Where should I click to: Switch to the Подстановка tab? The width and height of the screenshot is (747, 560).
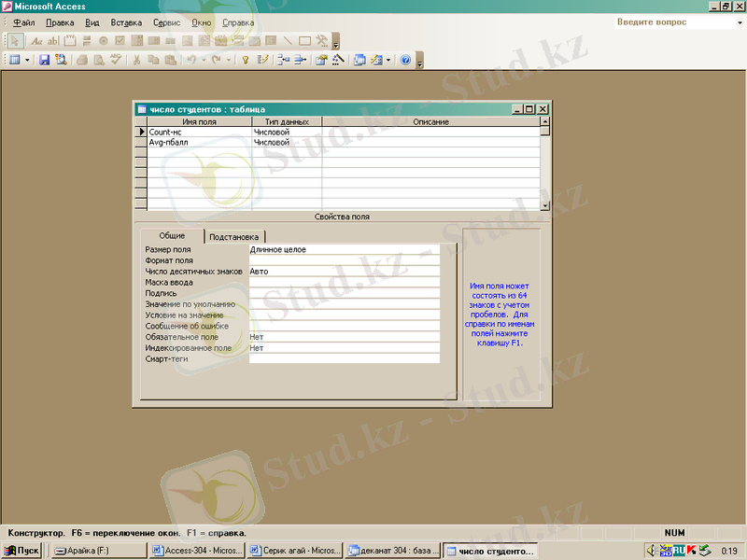[x=235, y=237]
